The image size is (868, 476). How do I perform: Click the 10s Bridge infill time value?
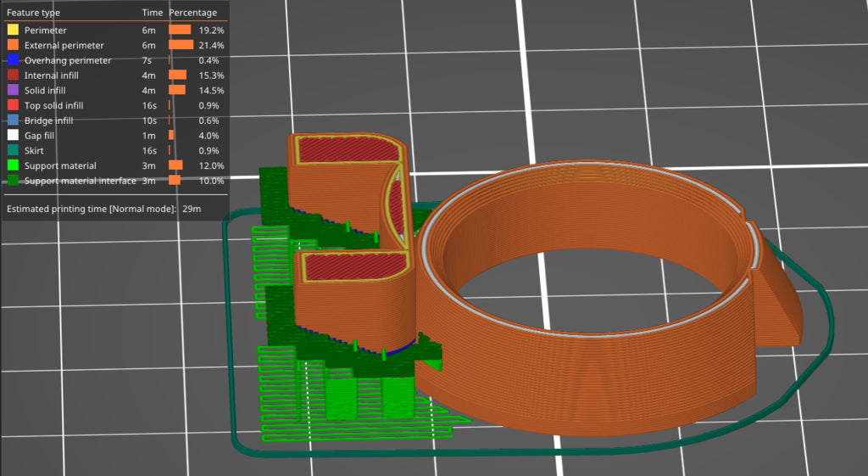point(149,120)
